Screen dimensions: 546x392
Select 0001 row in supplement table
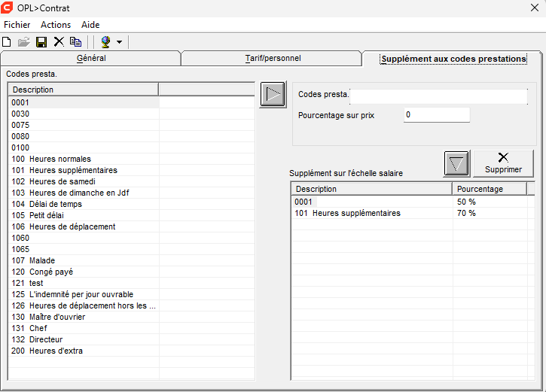(x=413, y=202)
